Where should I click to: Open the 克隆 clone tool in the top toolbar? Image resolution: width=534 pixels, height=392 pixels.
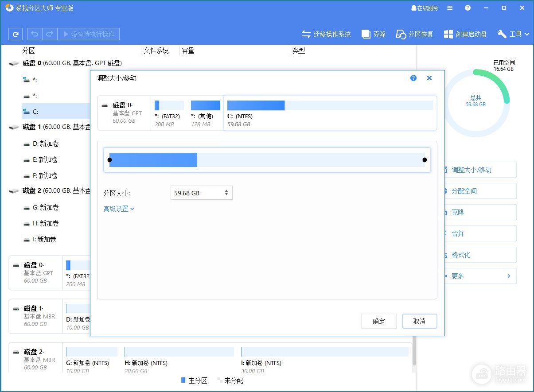tap(374, 34)
